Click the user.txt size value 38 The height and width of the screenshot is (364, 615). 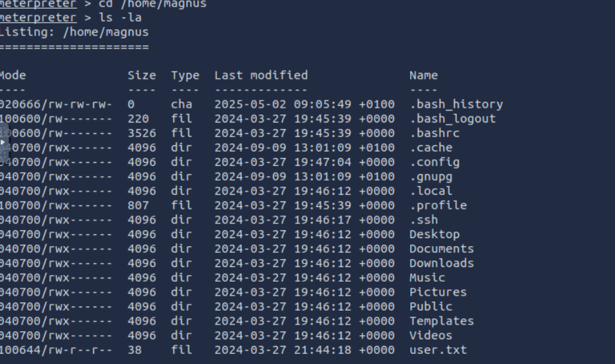point(135,349)
